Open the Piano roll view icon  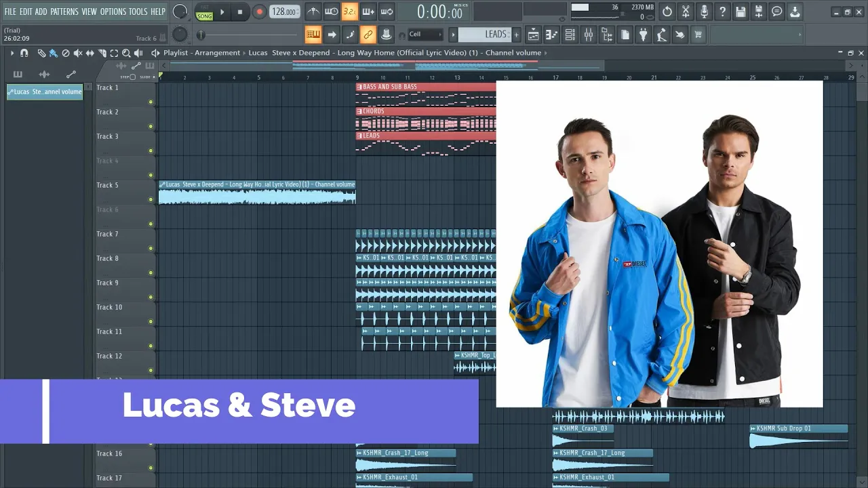(x=552, y=35)
